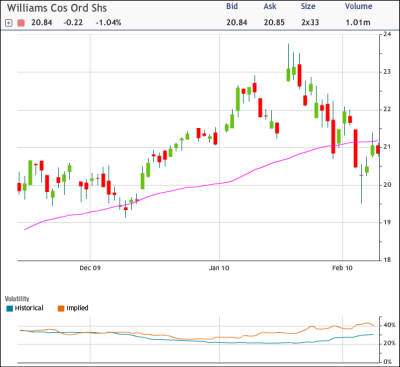
Task: Select the bid value 20.84 under Bid
Action: tap(237, 23)
